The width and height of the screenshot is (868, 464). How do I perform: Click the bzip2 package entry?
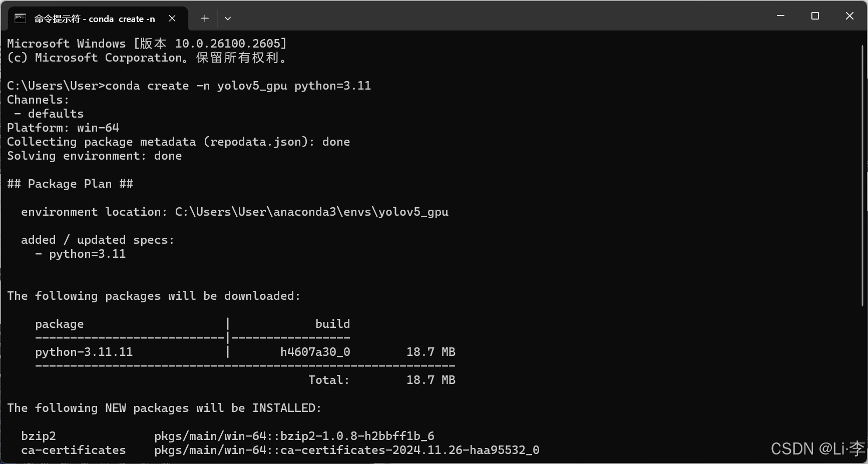[38, 435]
